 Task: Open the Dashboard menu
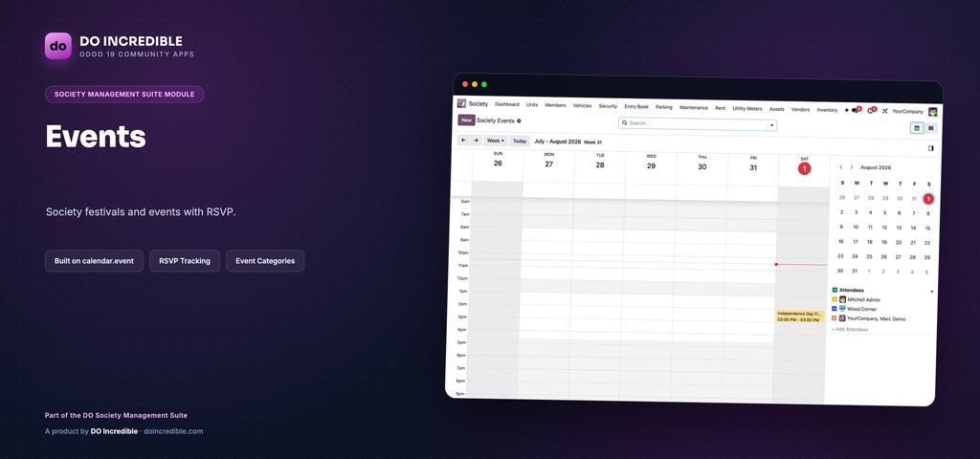507,105
